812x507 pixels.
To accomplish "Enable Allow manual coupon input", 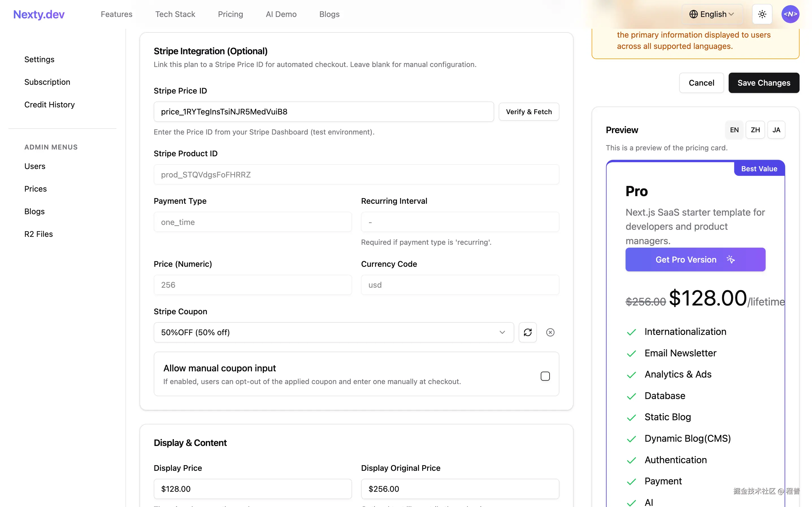I will (x=545, y=376).
